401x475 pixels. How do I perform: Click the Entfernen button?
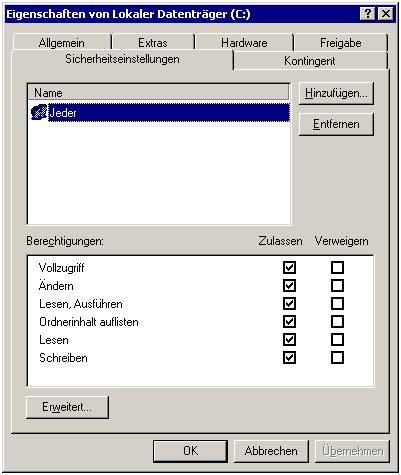click(336, 124)
